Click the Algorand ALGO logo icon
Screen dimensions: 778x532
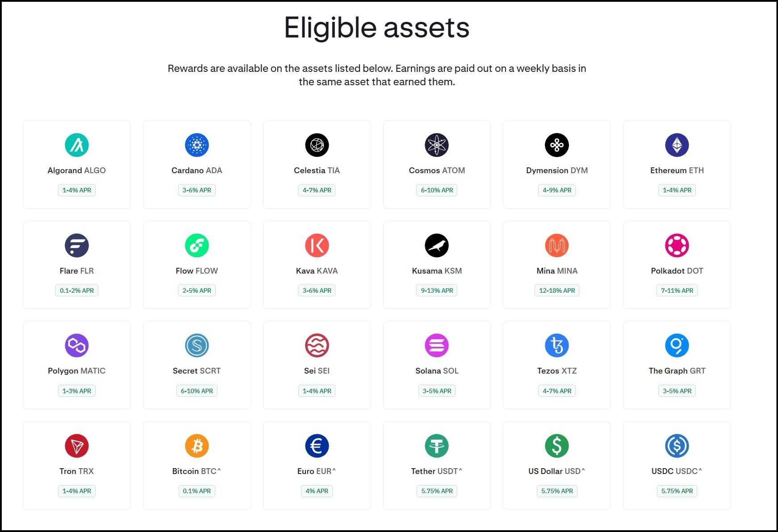click(x=77, y=145)
